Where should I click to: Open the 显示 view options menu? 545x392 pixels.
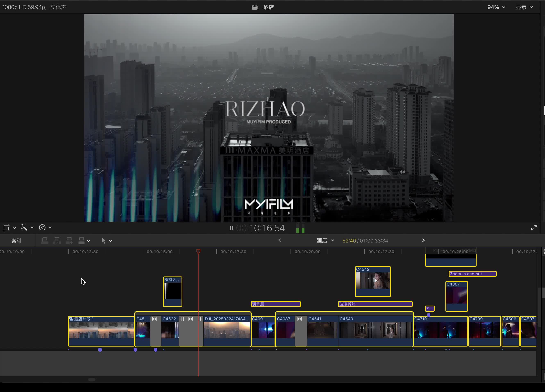click(524, 7)
